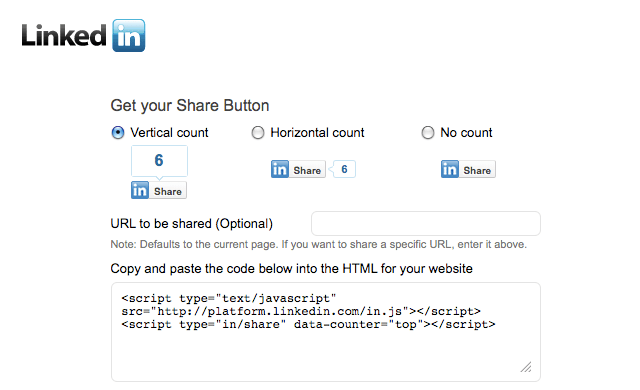
Task: Click the 'in' icon on the horizontal count Share button
Action: pyautogui.click(x=280, y=169)
